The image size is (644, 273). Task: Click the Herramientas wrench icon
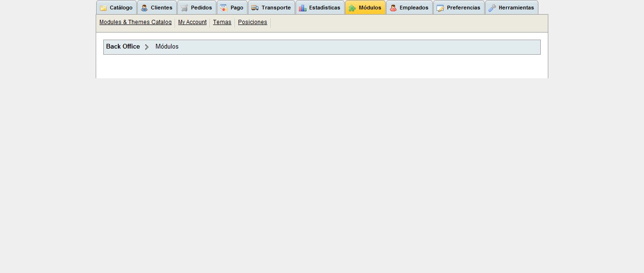pos(492,8)
